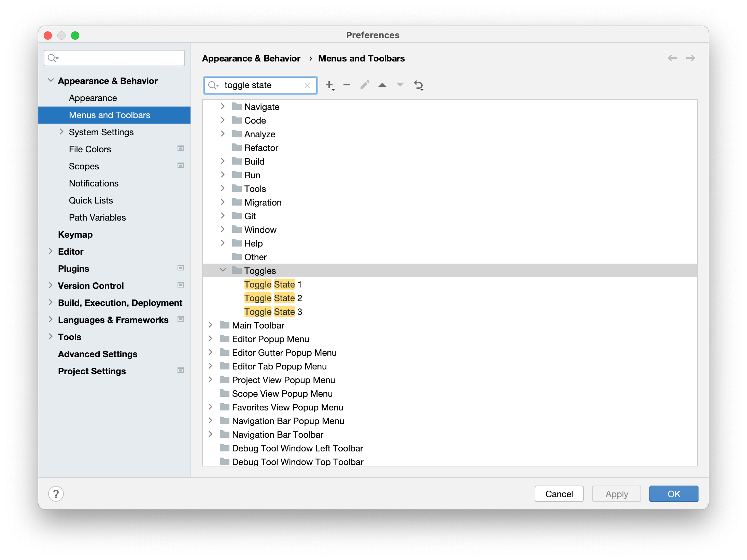The height and width of the screenshot is (560, 747).
Task: Click Debug Tool Window Left Toolbar folder icon
Action: tap(224, 448)
